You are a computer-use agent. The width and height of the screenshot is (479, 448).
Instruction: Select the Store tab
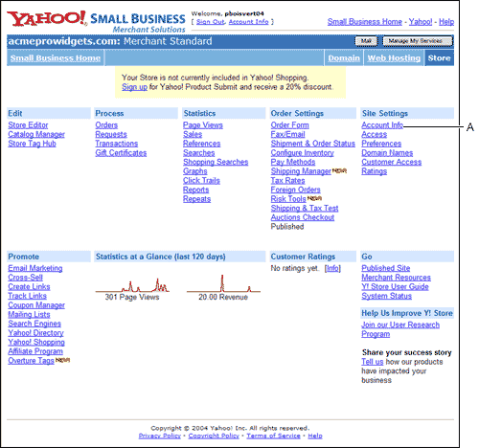439,58
